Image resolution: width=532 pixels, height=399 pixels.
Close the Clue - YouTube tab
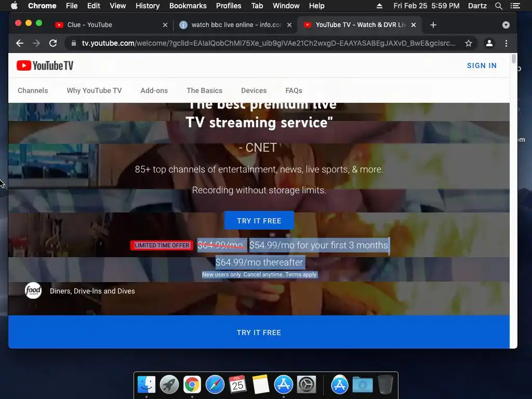[x=165, y=25]
